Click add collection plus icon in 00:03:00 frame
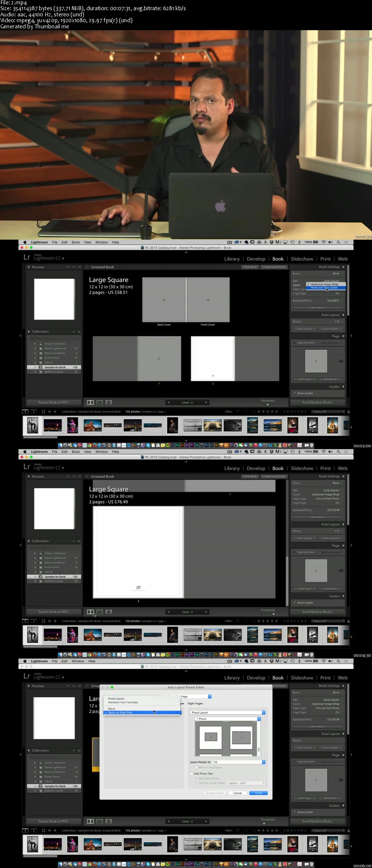Screen dimensions: 372x868 [x=79, y=332]
